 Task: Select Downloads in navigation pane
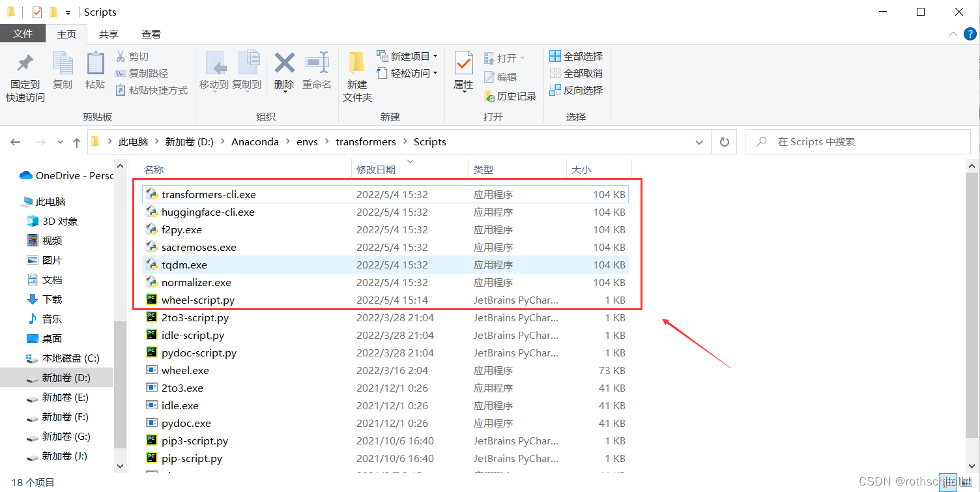pos(44,300)
